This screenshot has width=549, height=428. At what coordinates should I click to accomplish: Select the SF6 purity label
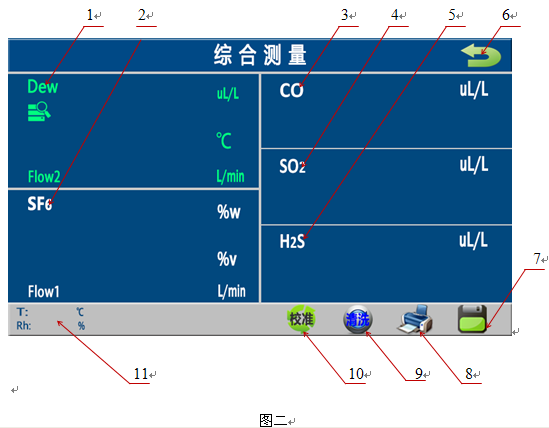tap(40, 203)
